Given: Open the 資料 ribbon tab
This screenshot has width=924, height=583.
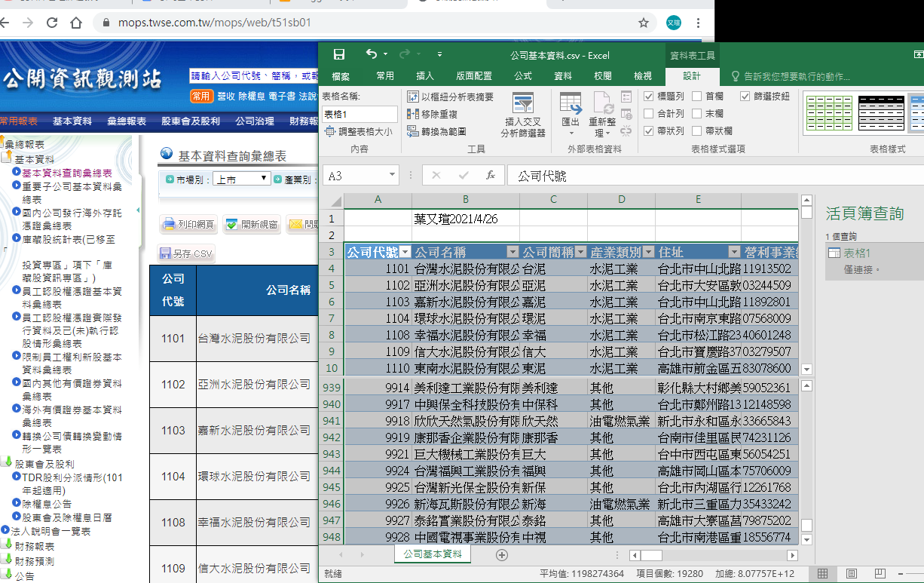Looking at the screenshot, I should click(x=563, y=76).
